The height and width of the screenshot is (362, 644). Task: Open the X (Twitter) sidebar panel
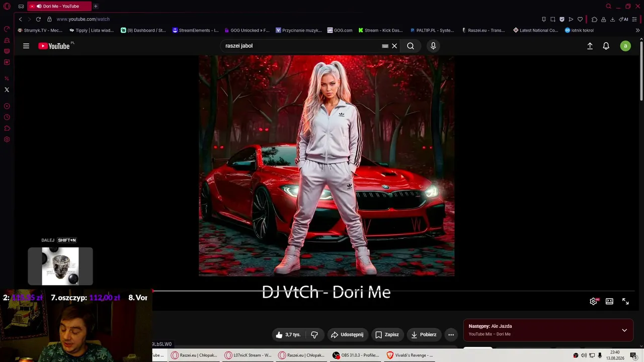click(x=7, y=89)
